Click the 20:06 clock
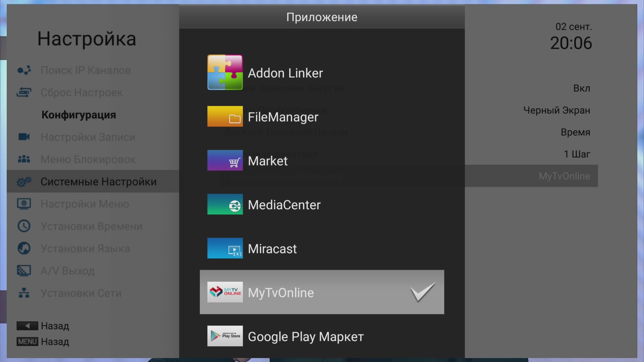 pos(571,43)
